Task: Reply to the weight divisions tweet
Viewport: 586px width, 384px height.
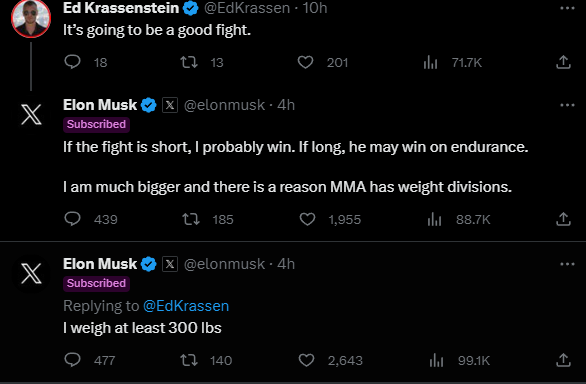Action: [x=73, y=219]
